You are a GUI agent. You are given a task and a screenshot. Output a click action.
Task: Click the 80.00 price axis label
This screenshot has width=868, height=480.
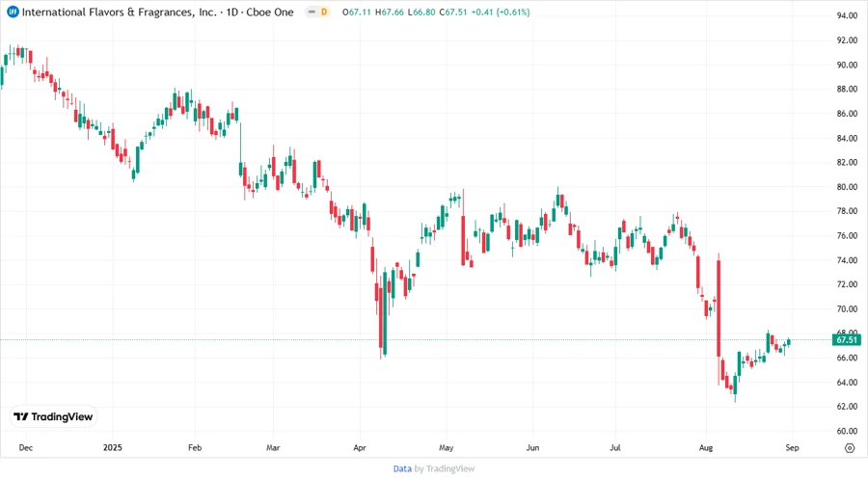[847, 187]
